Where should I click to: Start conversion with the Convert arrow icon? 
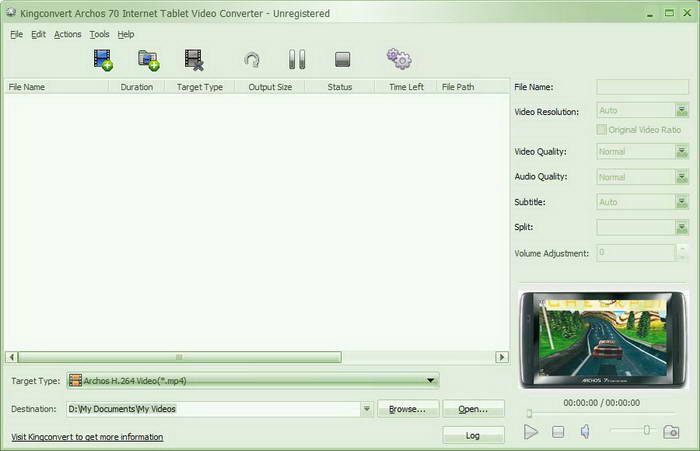click(252, 60)
